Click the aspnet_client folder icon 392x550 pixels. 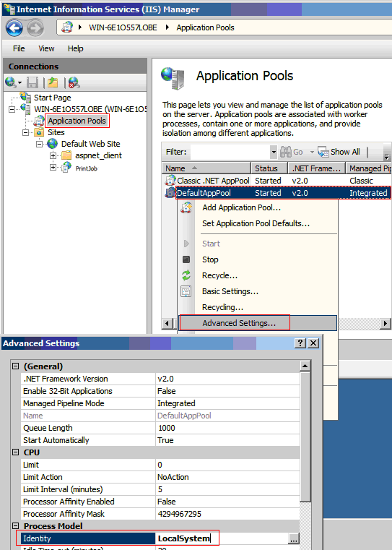coord(66,155)
